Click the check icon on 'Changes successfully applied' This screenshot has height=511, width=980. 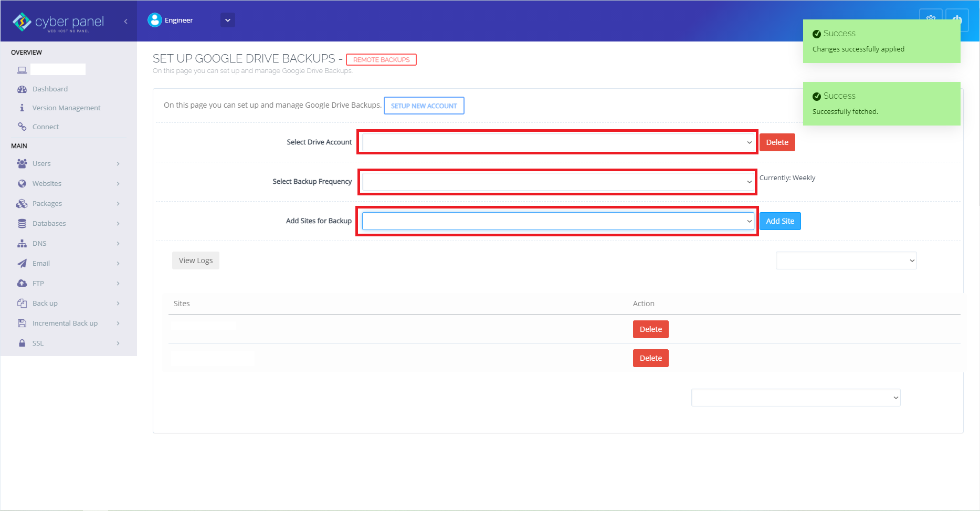[817, 34]
